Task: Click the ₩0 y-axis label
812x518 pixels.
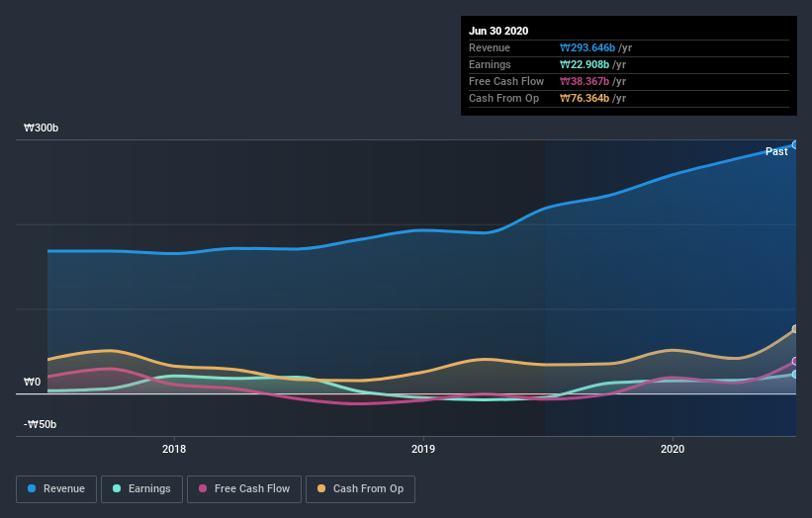Action: (x=32, y=382)
